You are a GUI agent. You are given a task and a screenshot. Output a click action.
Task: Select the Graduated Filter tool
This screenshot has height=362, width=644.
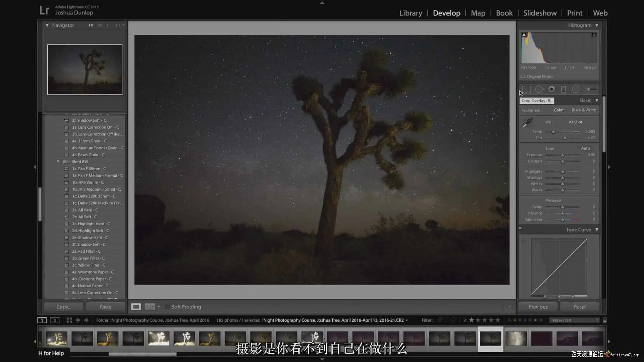click(563, 89)
